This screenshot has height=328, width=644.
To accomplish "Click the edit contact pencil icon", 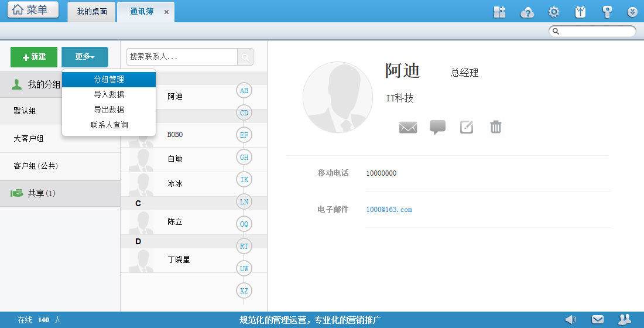I will point(467,127).
